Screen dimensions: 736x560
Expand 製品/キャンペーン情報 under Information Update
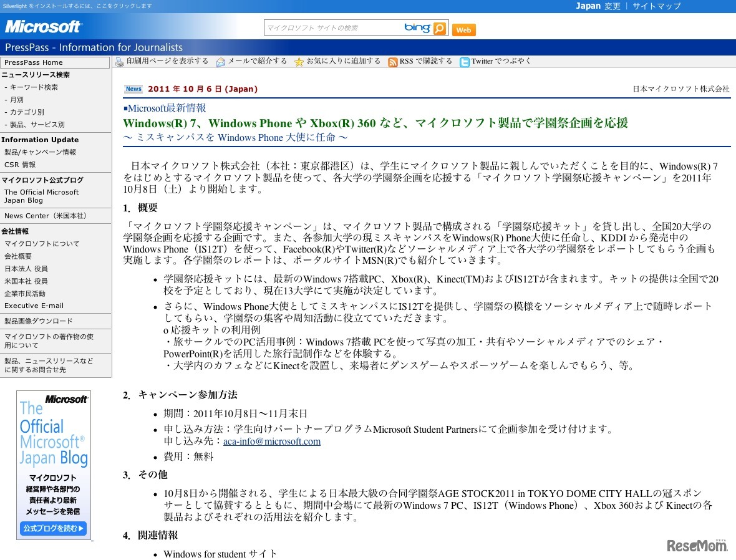42,152
